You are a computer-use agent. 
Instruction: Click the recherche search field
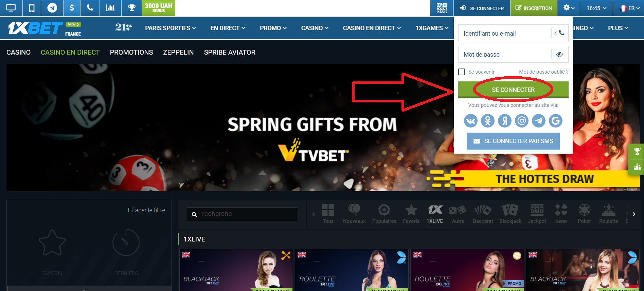click(242, 214)
